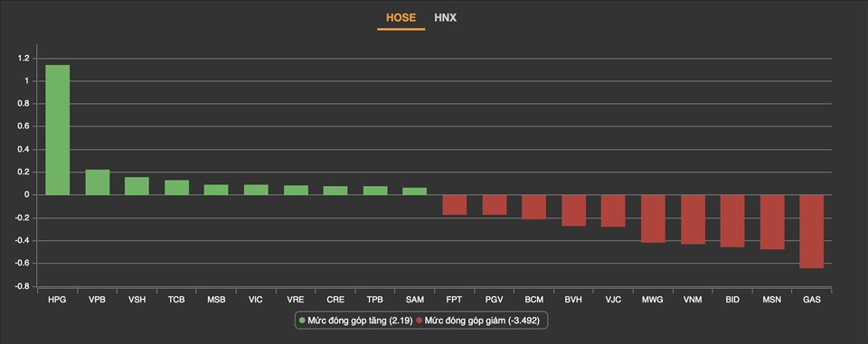Click the VIC green bar
Image resolution: width=868 pixels, height=344 pixels.
pos(256,190)
